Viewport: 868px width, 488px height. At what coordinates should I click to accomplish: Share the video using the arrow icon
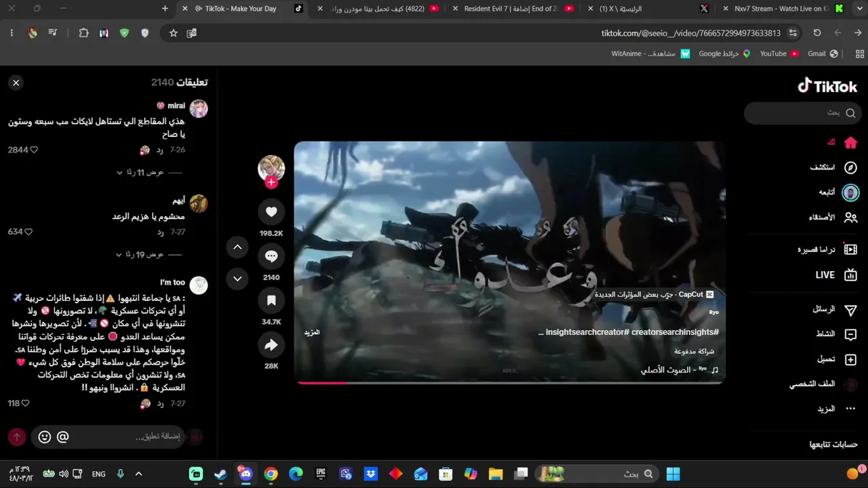[x=271, y=345]
